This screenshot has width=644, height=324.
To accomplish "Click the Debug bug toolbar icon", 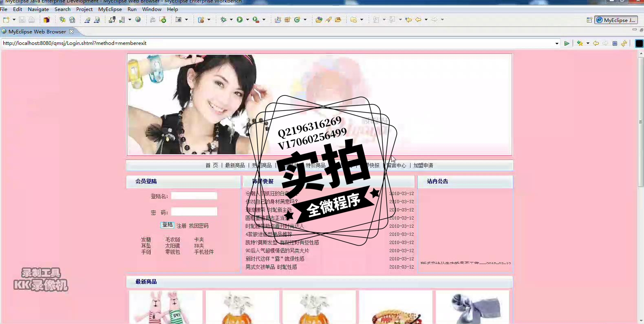I will click(x=223, y=20).
